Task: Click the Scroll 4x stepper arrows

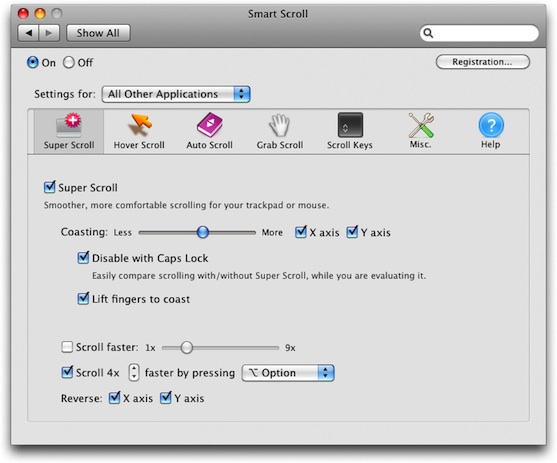Action: 134,372
